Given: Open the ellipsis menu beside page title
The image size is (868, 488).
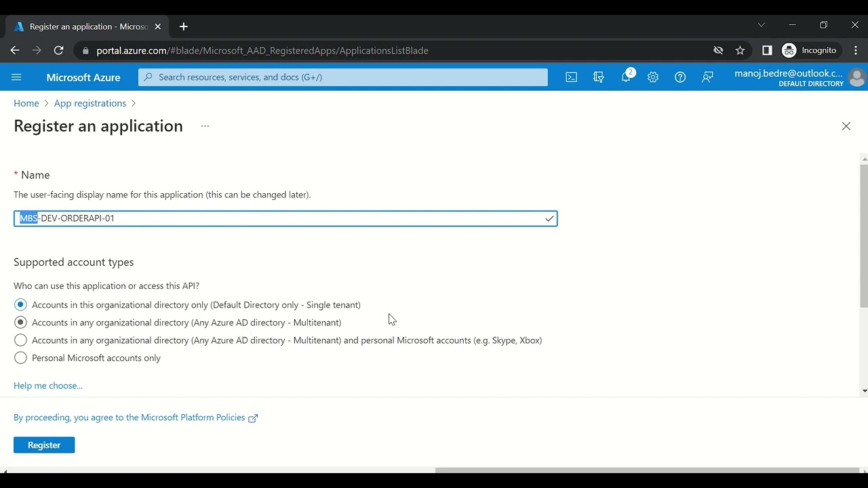Looking at the screenshot, I should 205,126.
